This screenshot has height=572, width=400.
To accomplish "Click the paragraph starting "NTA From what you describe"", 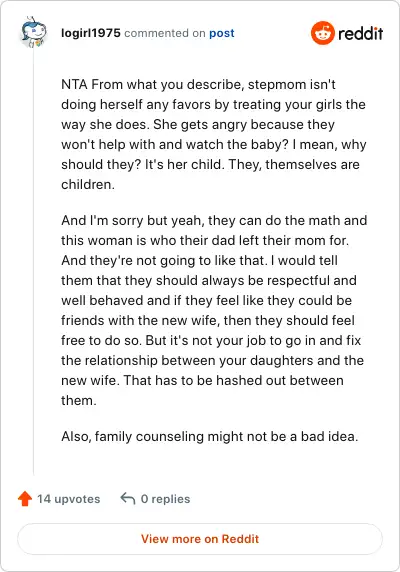I will pyautogui.click(x=214, y=134).
